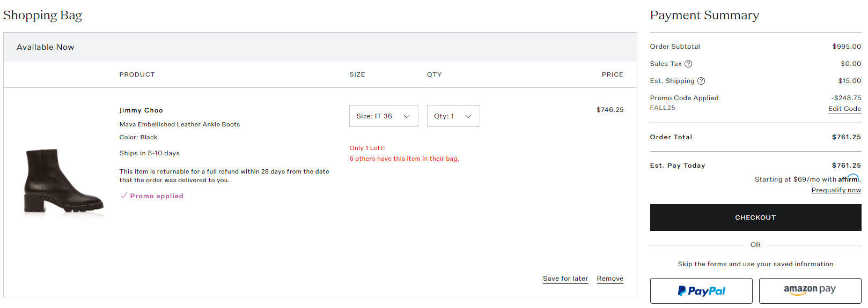Click the Edit Code link
The image size is (868, 308).
coord(844,109)
